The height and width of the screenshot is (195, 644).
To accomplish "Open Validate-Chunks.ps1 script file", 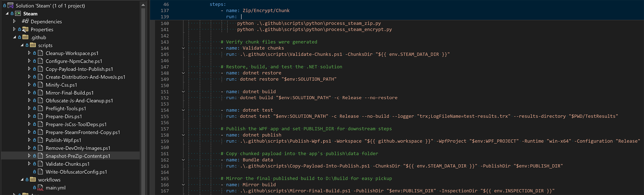I will pos(67,164).
